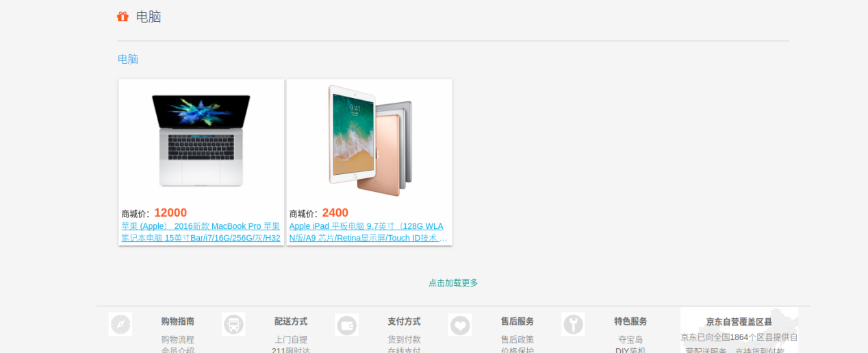This screenshot has height=353, width=868.
Task: Open the 货到付款 footer link
Action: 404,339
